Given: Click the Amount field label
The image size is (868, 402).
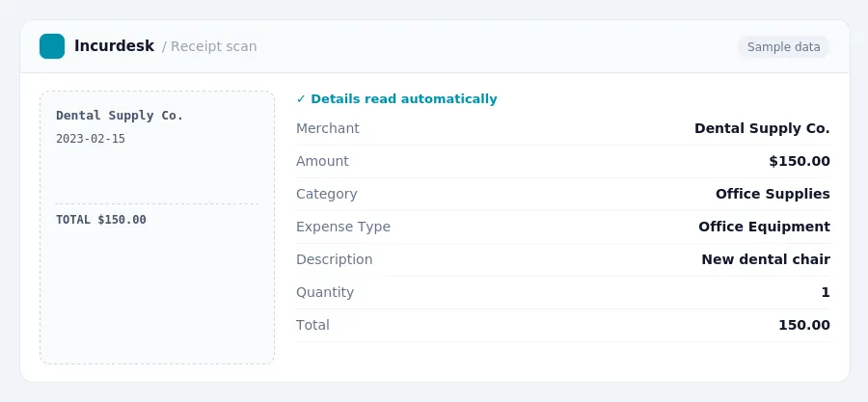Looking at the screenshot, I should tap(322, 161).
